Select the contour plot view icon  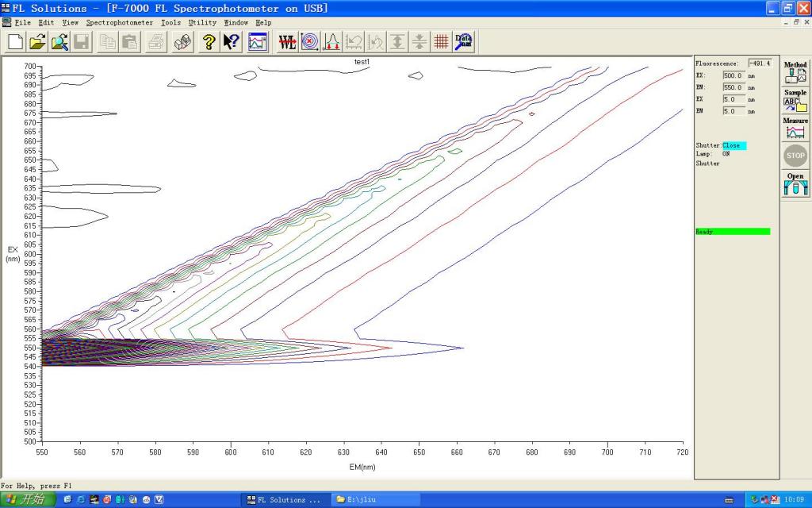(309, 42)
